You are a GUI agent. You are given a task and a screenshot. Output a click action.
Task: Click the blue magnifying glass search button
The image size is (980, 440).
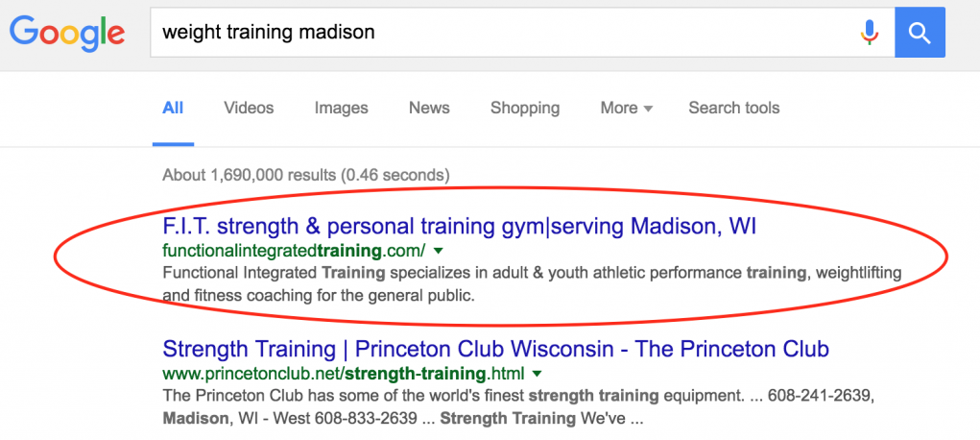tap(920, 33)
